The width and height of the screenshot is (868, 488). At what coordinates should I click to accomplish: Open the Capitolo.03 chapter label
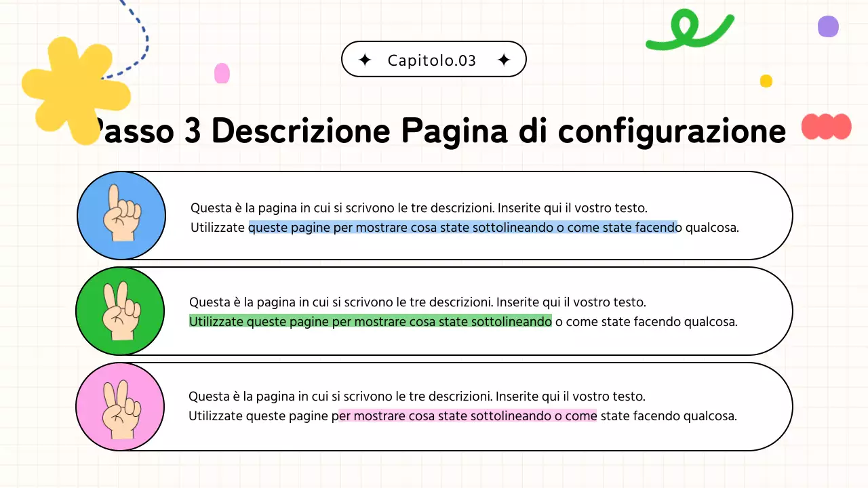click(433, 60)
